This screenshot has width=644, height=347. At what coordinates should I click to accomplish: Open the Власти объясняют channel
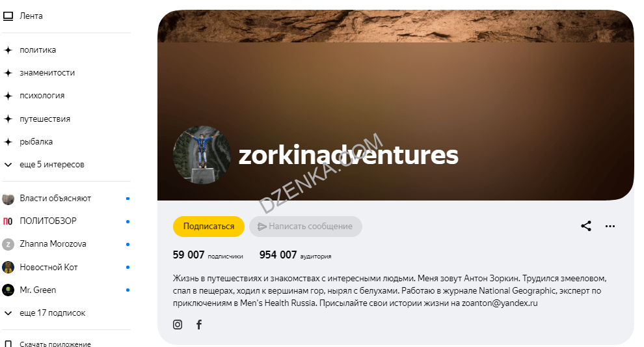pyautogui.click(x=55, y=198)
